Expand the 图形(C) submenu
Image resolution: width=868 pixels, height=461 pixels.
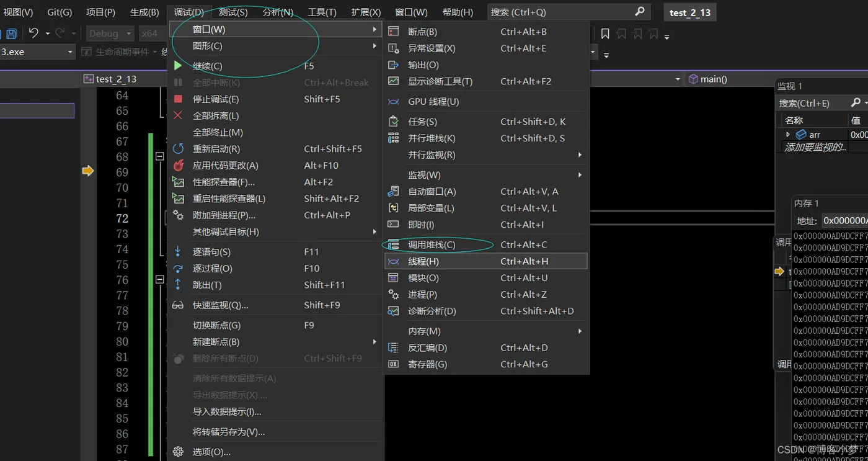(374, 46)
